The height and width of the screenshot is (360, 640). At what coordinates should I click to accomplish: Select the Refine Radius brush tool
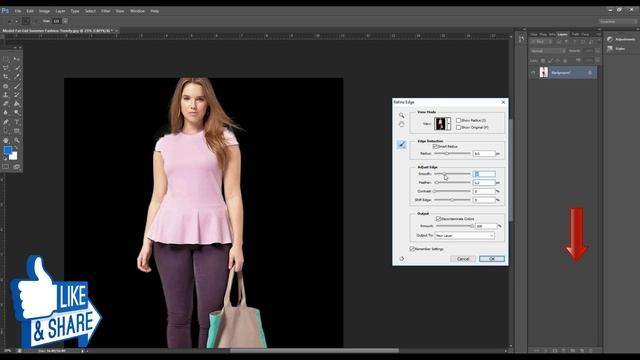pyautogui.click(x=402, y=144)
